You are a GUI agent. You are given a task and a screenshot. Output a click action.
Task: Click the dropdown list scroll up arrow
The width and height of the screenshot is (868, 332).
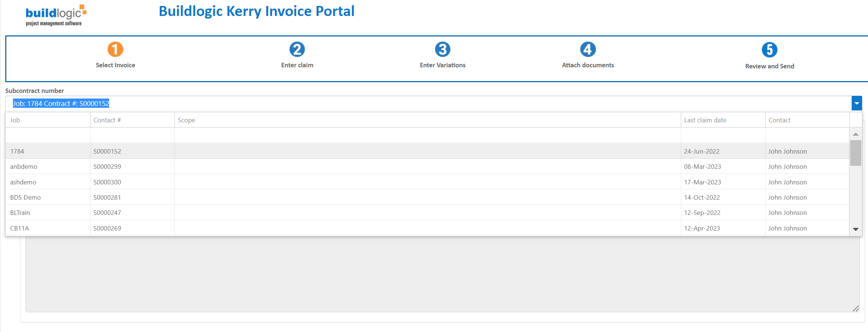click(x=856, y=134)
